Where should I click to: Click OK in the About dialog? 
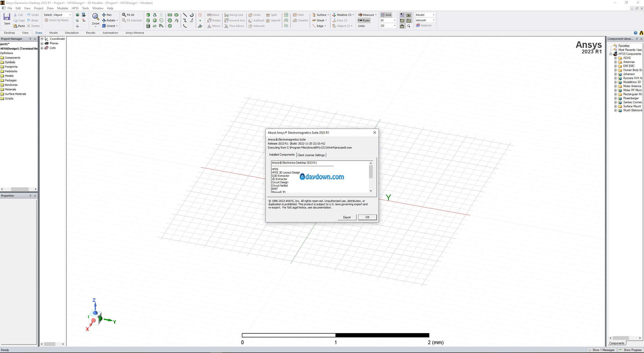click(367, 217)
